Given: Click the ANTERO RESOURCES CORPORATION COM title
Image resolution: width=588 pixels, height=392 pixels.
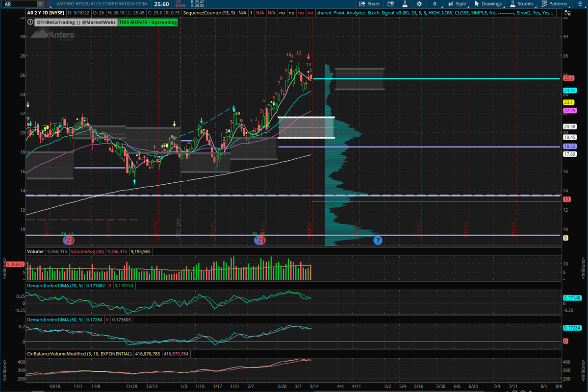Looking at the screenshot, I should pos(102,4).
